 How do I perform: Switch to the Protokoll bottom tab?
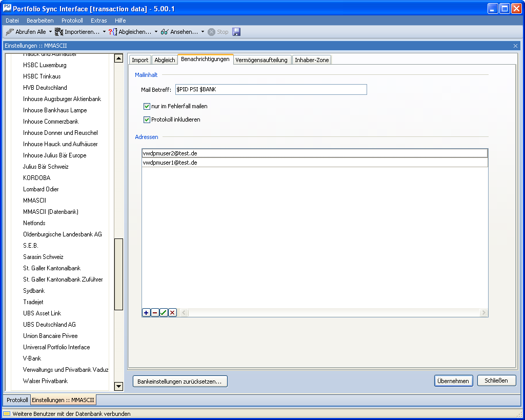pos(17,400)
